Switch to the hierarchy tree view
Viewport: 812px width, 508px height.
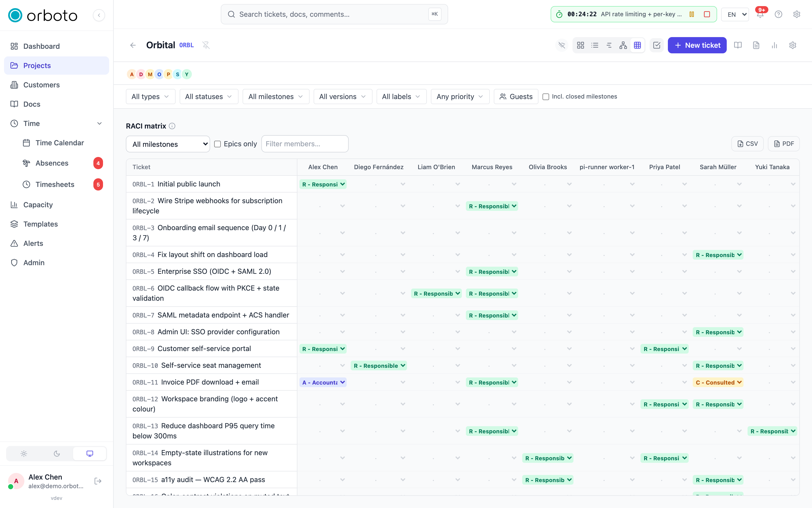[623, 45]
